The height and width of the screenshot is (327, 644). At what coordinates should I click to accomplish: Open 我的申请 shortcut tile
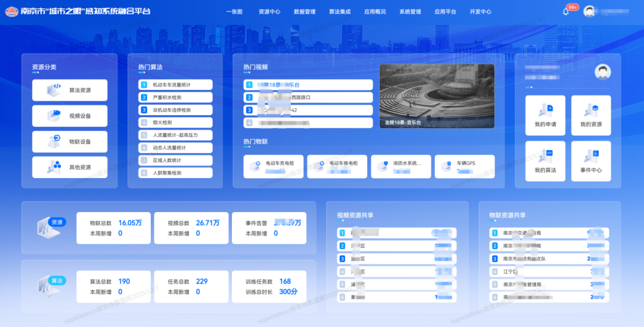545,116
